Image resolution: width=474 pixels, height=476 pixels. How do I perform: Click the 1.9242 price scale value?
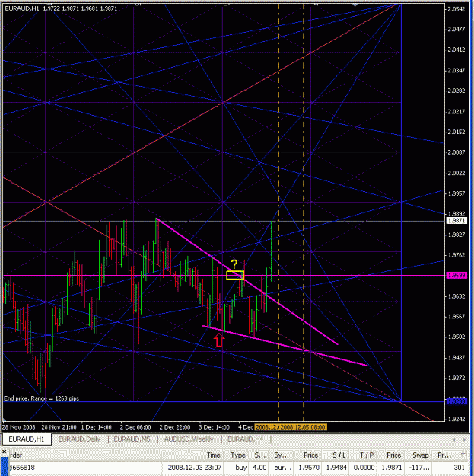(x=457, y=419)
